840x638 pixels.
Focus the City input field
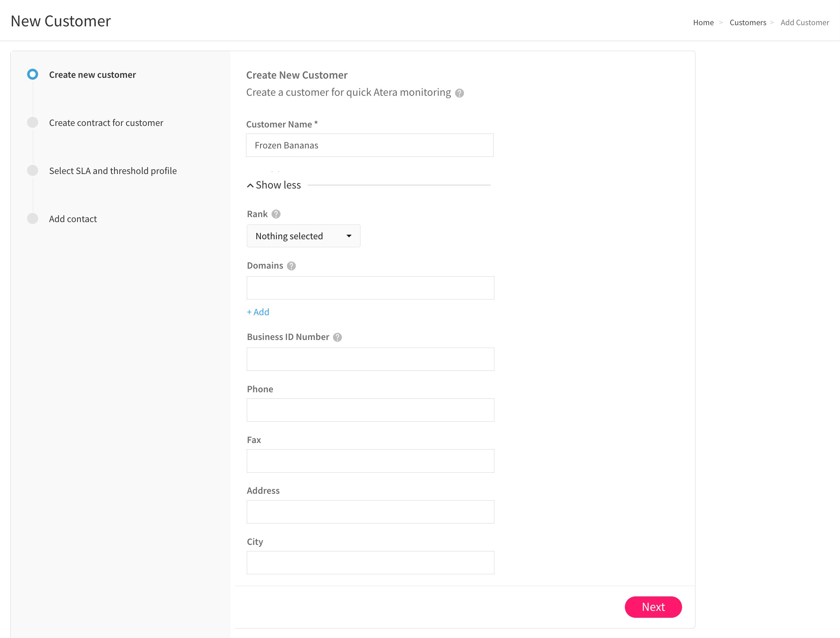(370, 562)
